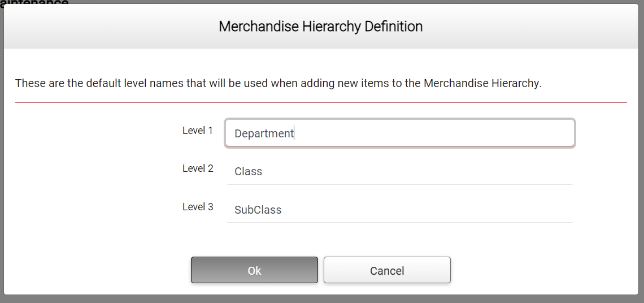This screenshot has width=644, height=303.
Task: Click on the word Class in Level 2
Action: (249, 171)
